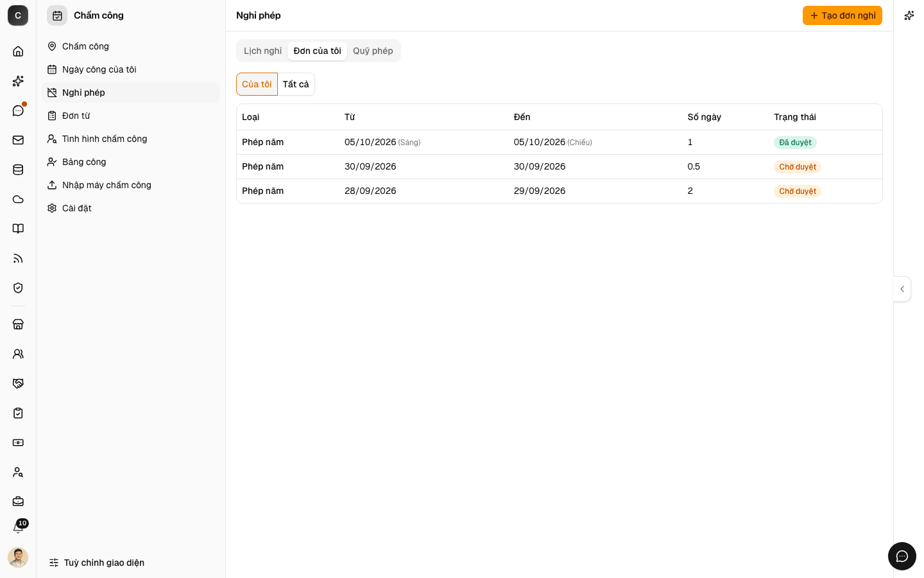Click the Đã duyệt status badge
Viewport: 924px width, 578px height.
pyautogui.click(x=795, y=143)
